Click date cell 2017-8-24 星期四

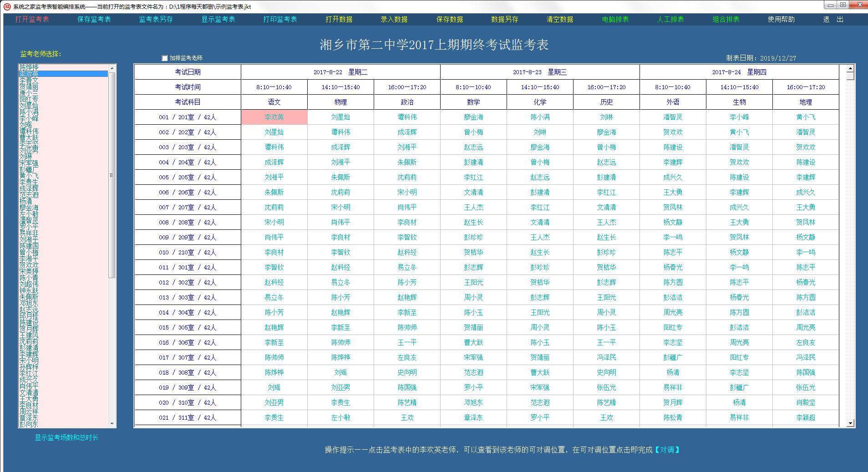[x=739, y=72]
